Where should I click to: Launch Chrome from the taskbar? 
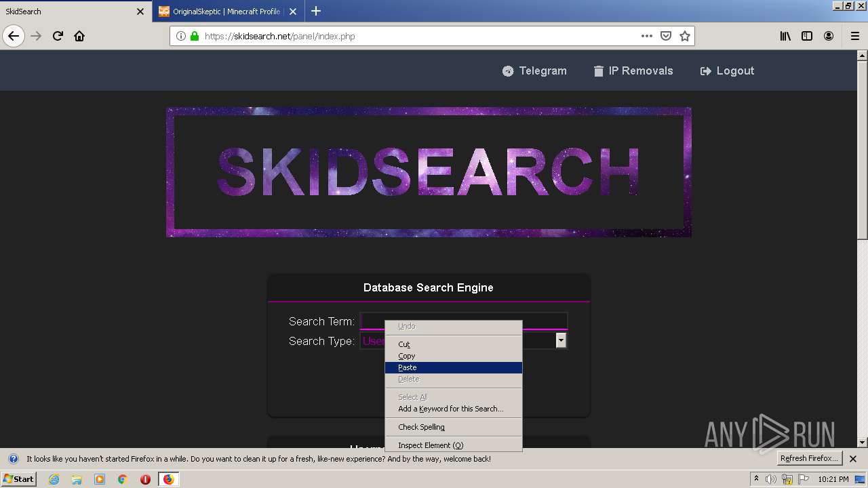123,479
